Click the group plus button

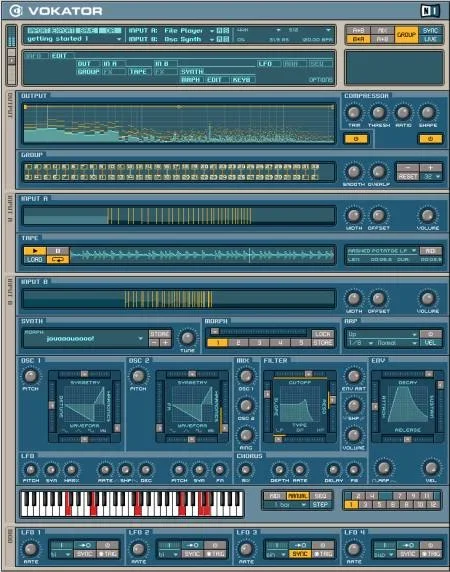[x=431, y=168]
